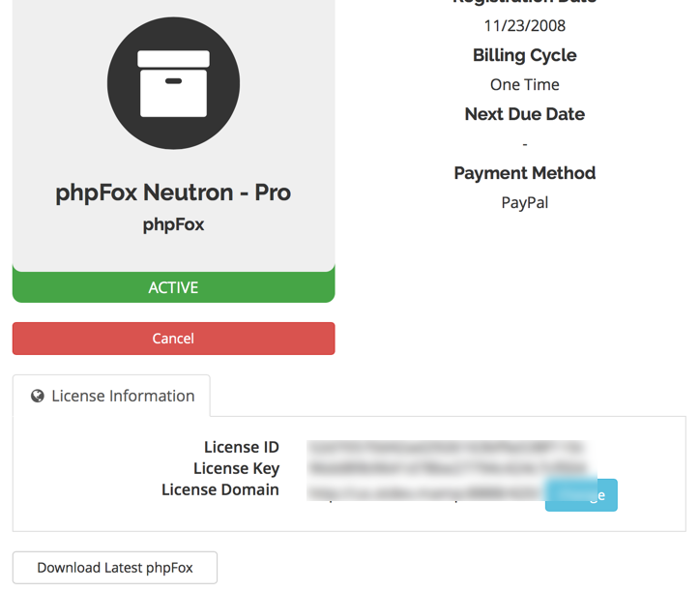Click the archive box product icon

point(173,83)
